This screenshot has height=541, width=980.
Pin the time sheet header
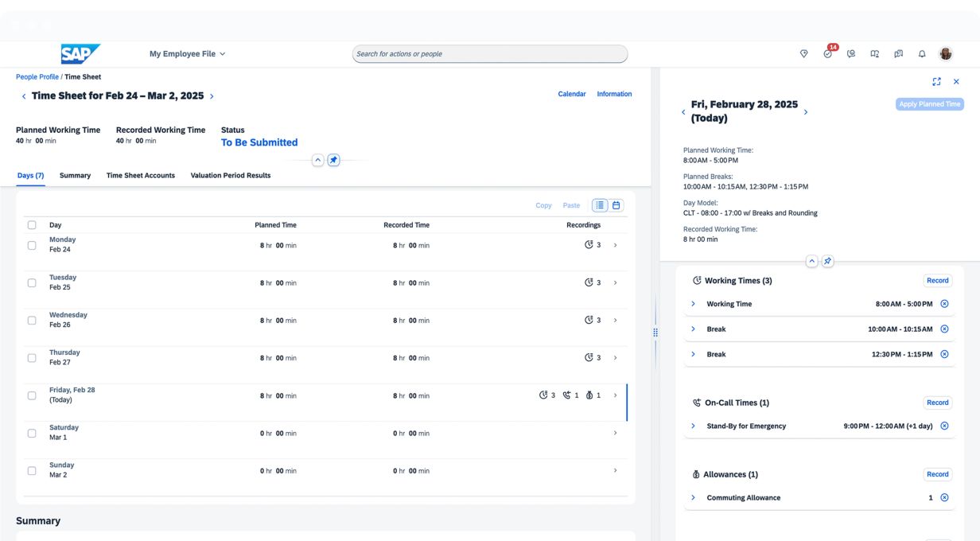(x=333, y=160)
